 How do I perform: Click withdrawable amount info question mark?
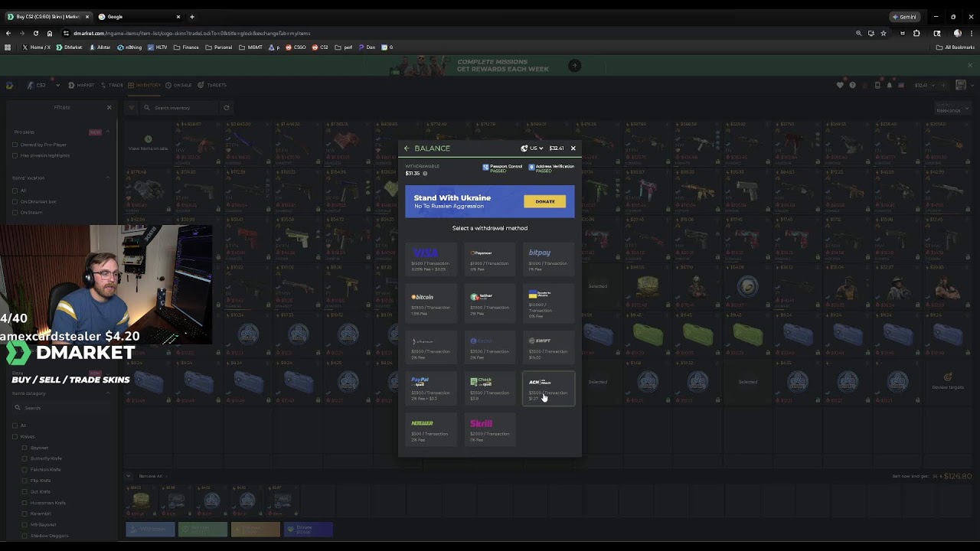coord(425,174)
